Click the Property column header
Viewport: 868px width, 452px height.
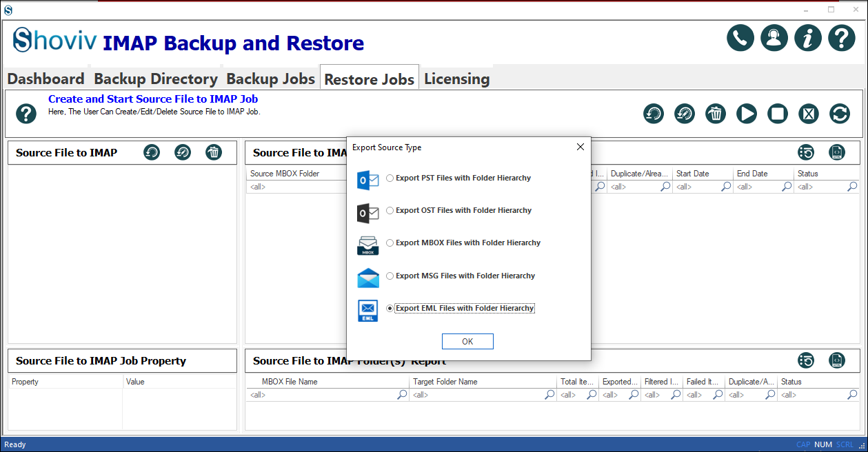click(65, 382)
